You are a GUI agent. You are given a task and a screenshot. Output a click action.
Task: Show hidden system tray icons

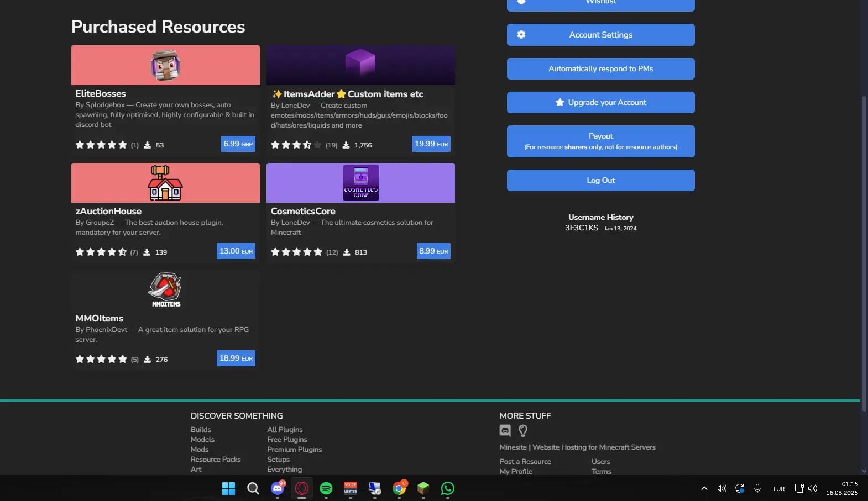point(704,488)
